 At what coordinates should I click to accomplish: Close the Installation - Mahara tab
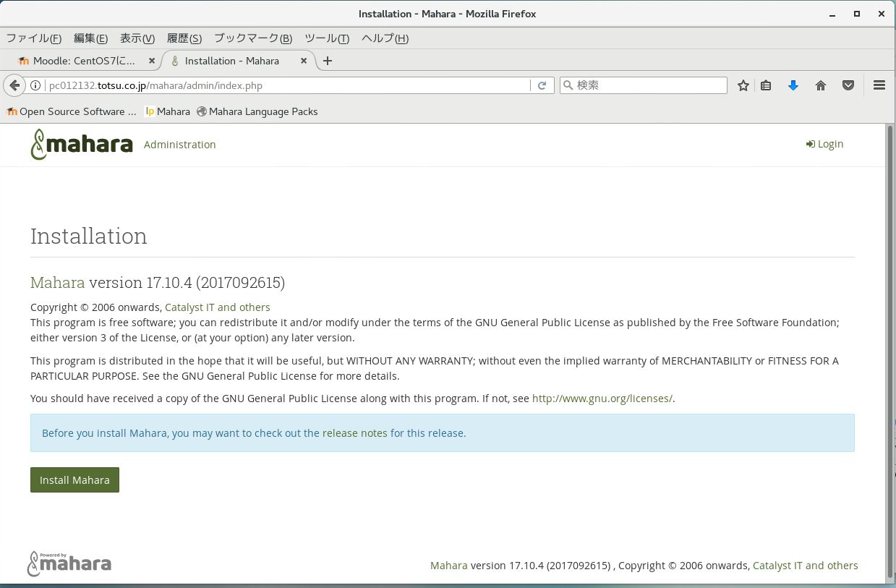point(304,61)
